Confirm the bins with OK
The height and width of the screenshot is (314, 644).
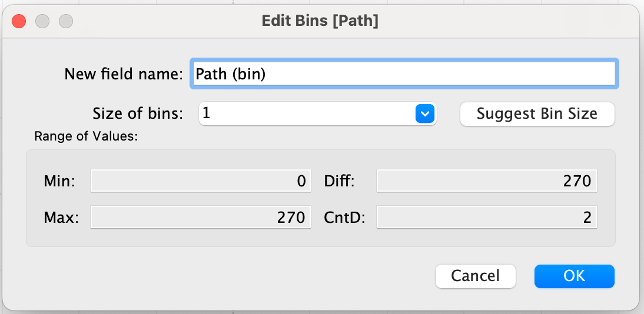tap(574, 276)
